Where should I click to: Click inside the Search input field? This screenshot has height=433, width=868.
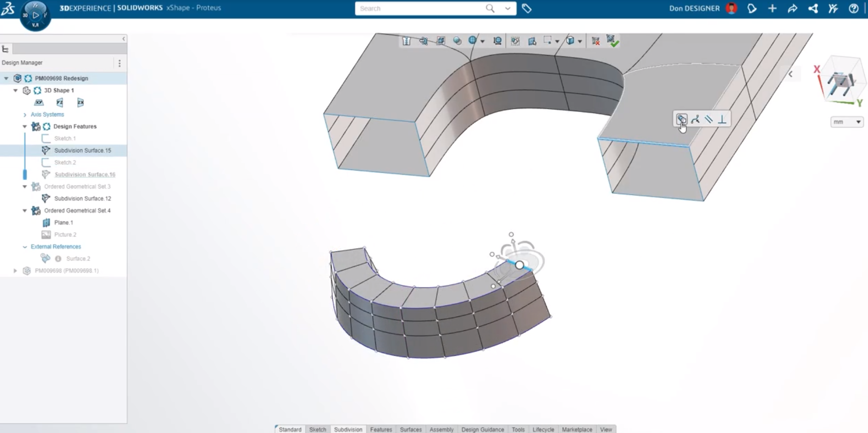(x=416, y=8)
